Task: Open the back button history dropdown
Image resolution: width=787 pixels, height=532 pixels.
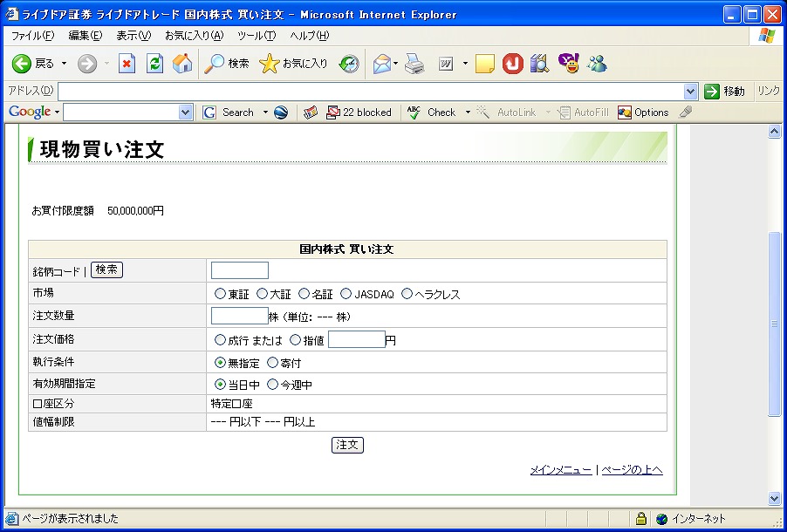Action: tap(64, 64)
